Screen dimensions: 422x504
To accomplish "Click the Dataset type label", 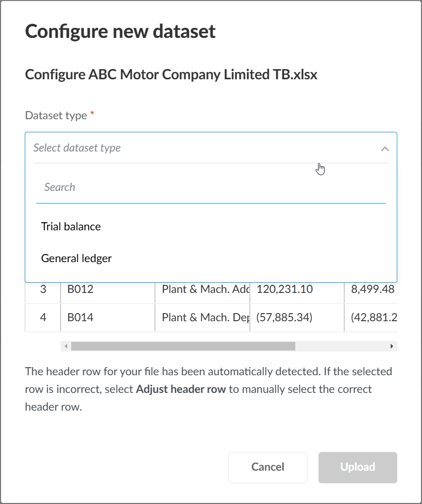I will coord(56,115).
